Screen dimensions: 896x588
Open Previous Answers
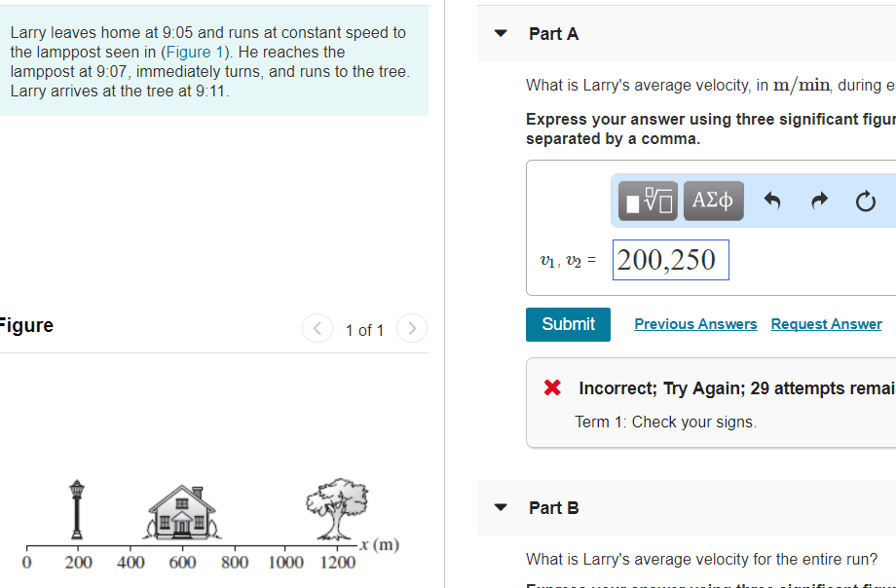[x=695, y=323]
